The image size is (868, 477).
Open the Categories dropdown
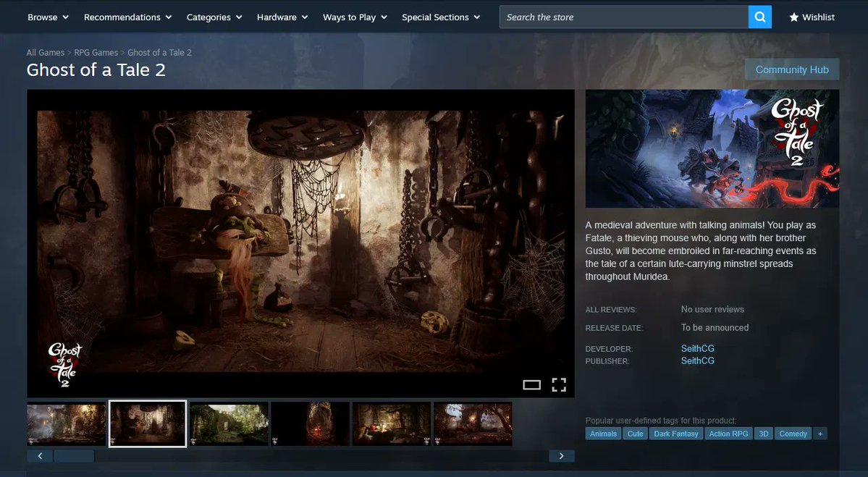(x=214, y=17)
